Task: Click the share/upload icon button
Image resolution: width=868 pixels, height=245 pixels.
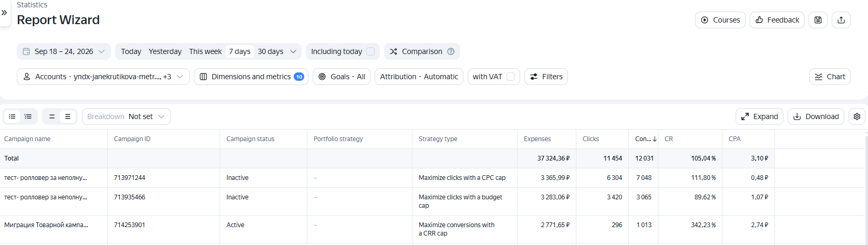Action: (x=841, y=20)
